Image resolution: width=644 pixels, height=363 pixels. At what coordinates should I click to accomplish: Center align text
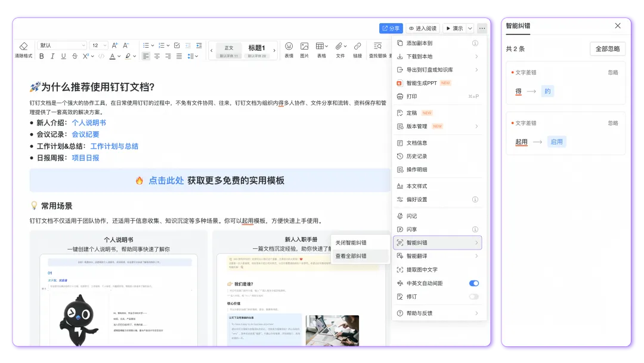(157, 56)
